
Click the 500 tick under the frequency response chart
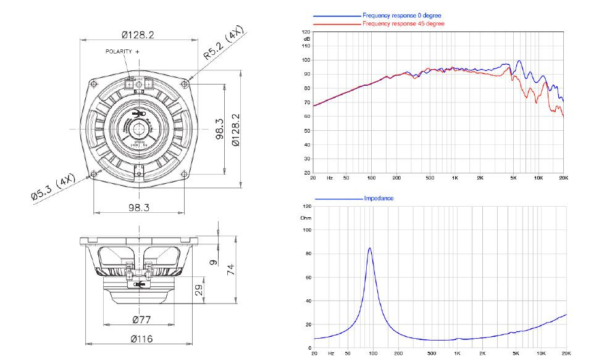tap(430, 178)
